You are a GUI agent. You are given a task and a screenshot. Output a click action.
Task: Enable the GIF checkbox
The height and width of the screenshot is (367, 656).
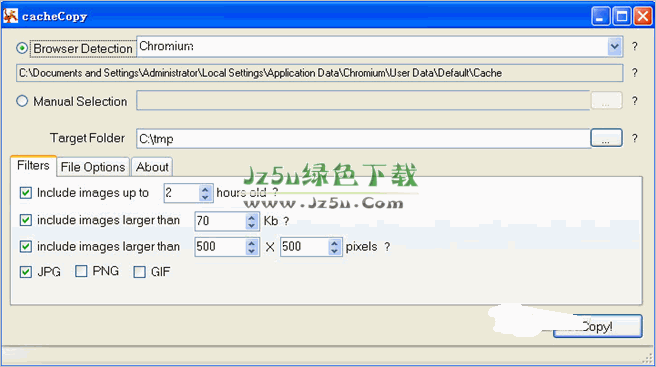[x=139, y=272]
